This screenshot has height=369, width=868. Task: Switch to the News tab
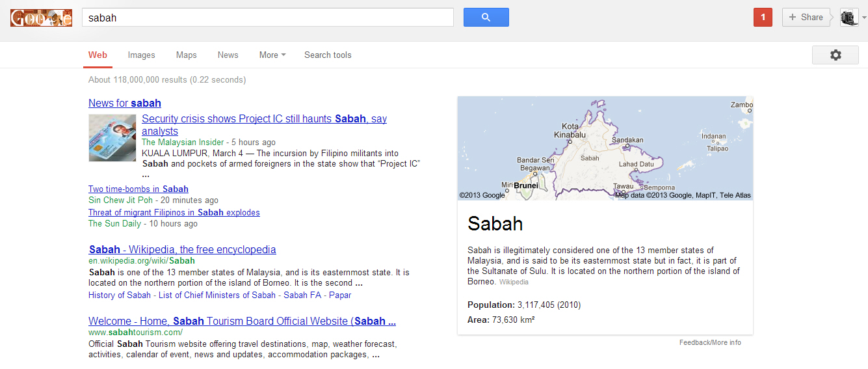(228, 55)
